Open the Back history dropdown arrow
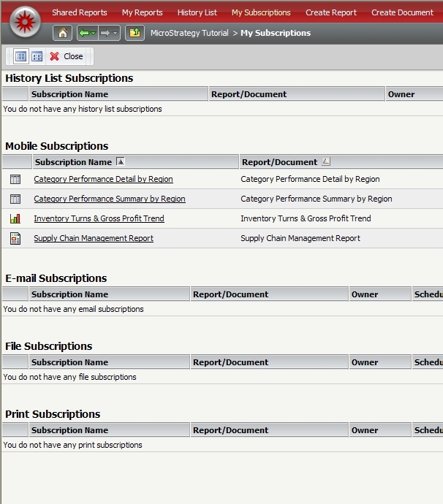This screenshot has height=504, width=443. pos(94,34)
